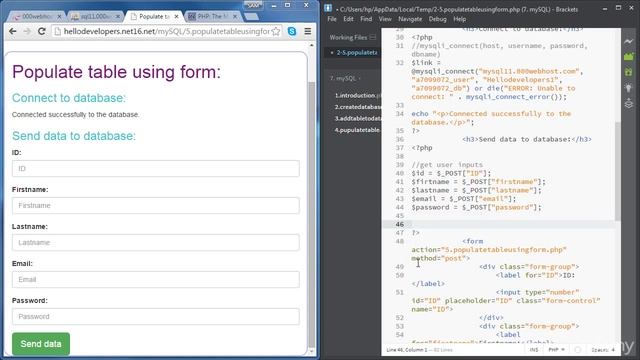Open the Navigate menu in Brackets

(410, 19)
